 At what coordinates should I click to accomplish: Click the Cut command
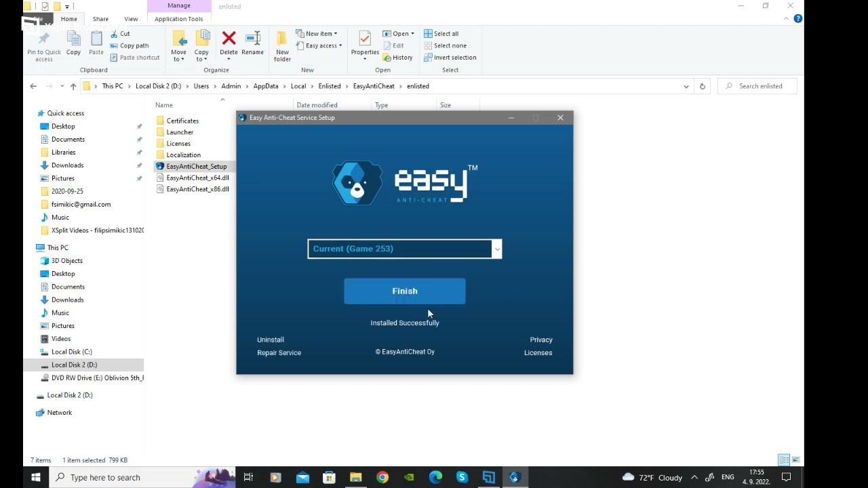tap(120, 33)
